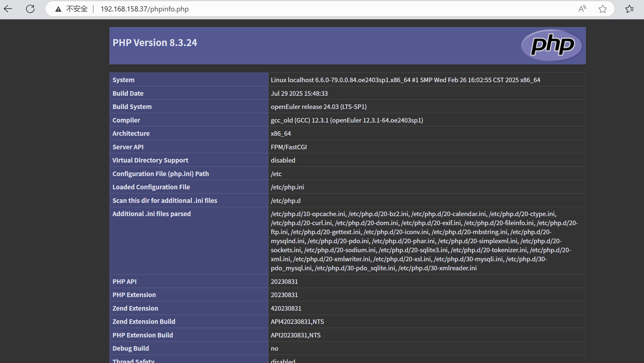The width and height of the screenshot is (644, 363).
Task: Click the not-secure warning triangle icon
Action: point(58,9)
